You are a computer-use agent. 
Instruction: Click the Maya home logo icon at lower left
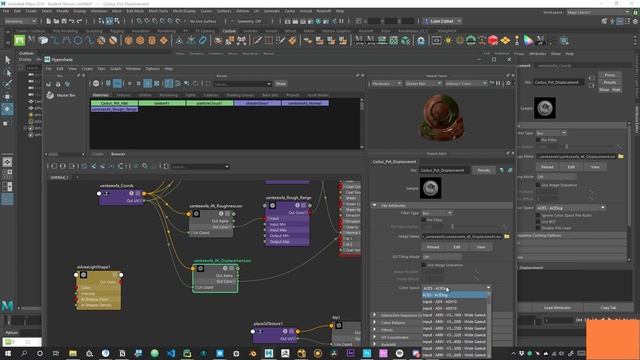(x=8, y=305)
